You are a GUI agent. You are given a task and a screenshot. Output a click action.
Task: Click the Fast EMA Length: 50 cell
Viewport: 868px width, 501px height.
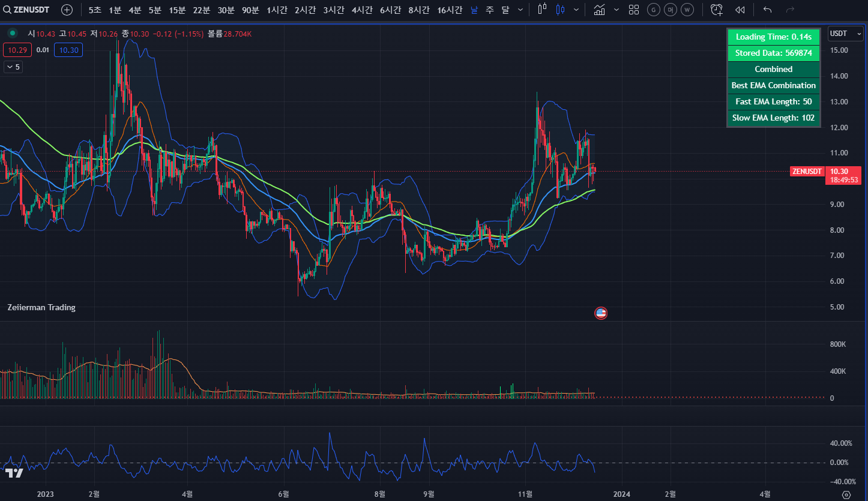tap(773, 101)
